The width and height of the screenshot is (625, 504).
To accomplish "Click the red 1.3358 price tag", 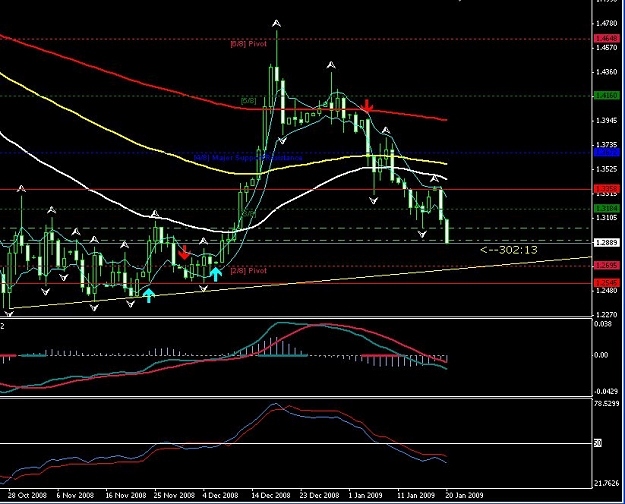I will pos(607,189).
